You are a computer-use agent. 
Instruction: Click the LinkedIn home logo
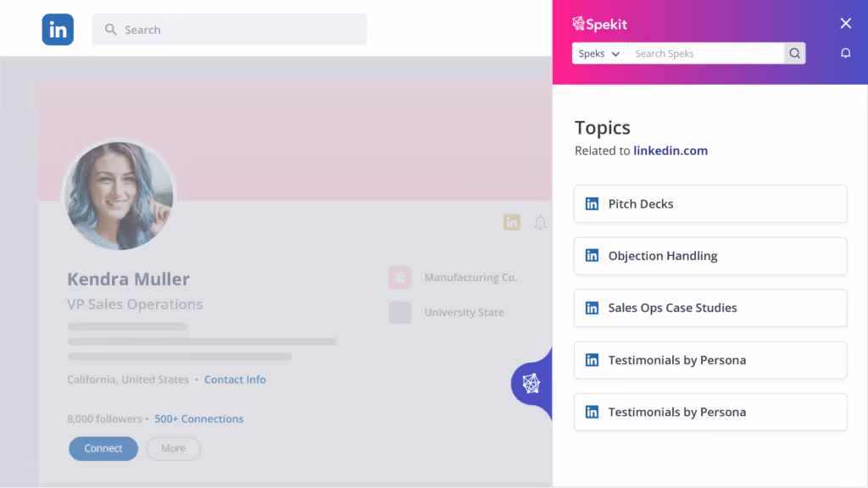point(58,30)
